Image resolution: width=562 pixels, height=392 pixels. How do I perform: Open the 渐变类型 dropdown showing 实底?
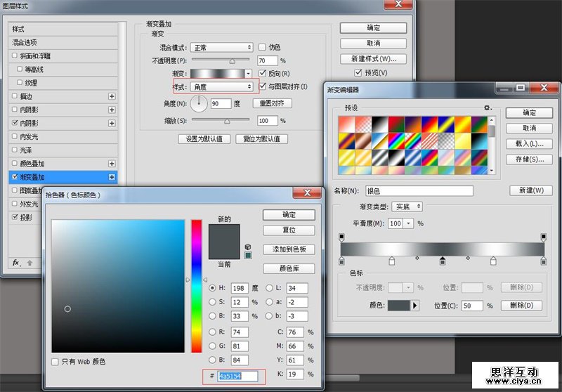point(407,207)
